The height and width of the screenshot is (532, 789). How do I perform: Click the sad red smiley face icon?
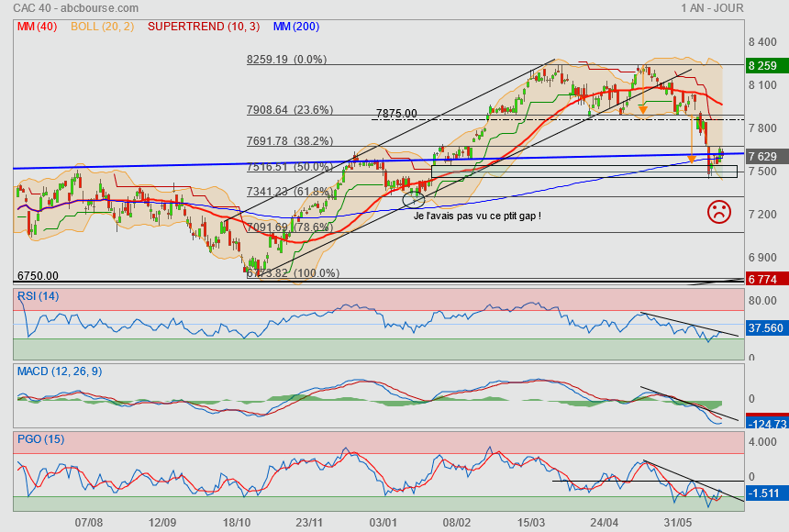tap(719, 212)
